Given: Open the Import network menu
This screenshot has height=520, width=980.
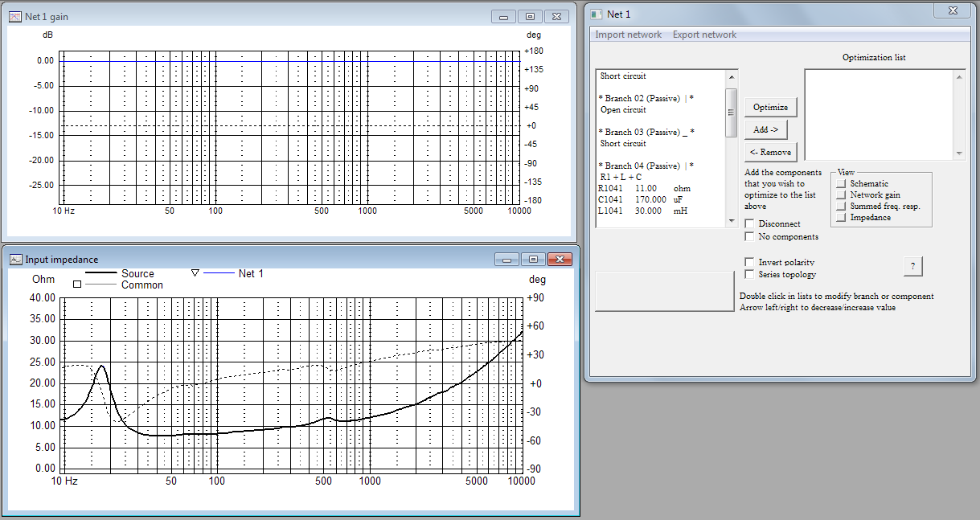Looking at the screenshot, I should 628,35.
